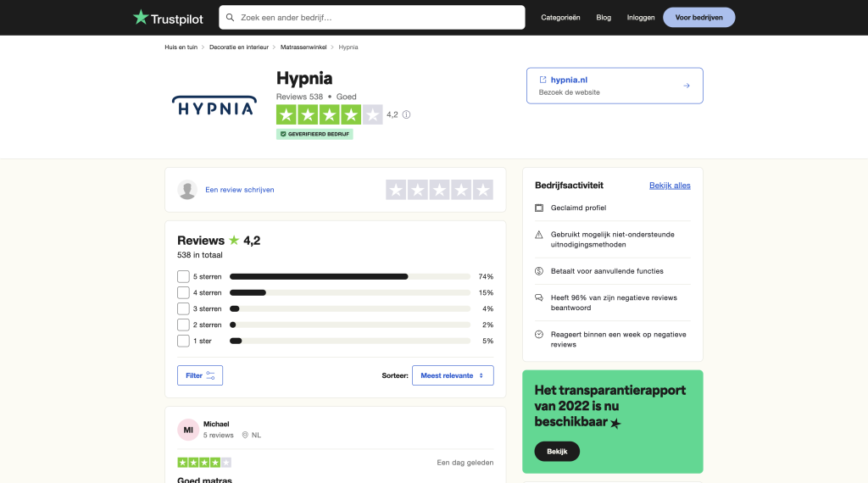Check the 1 ster checkbox
This screenshot has height=483, width=868.
click(x=183, y=341)
